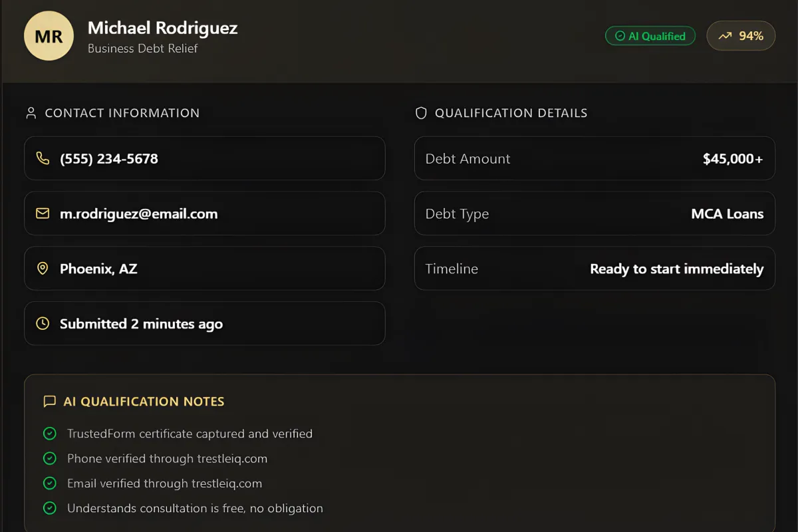Click the green check beside Phone verified
The height and width of the screenshot is (532, 798).
tap(49, 458)
